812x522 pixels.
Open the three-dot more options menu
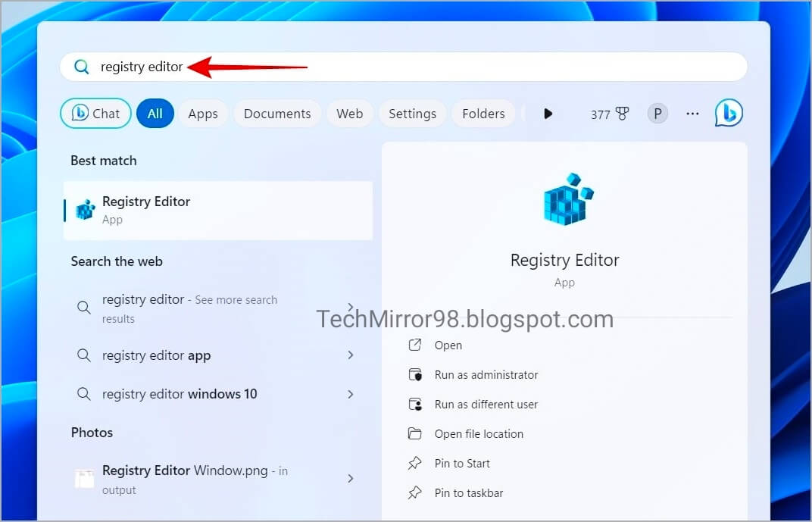[692, 114]
